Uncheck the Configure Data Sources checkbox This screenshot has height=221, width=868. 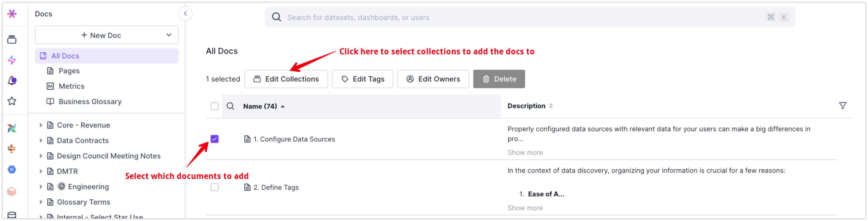[x=214, y=139]
